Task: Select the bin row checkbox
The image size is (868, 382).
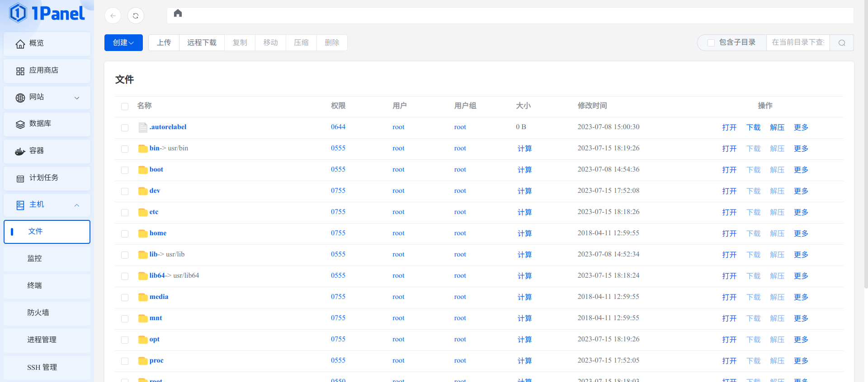Action: pyautogui.click(x=125, y=149)
